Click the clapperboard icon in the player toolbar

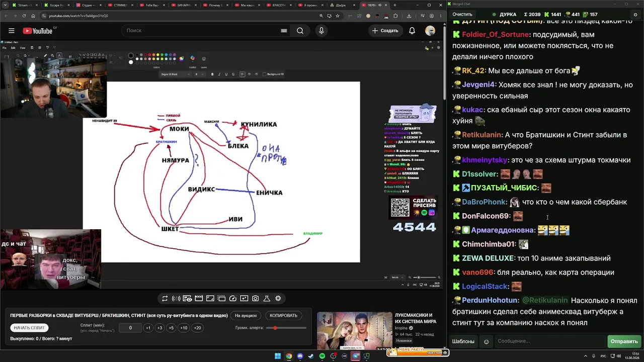tap(199, 299)
